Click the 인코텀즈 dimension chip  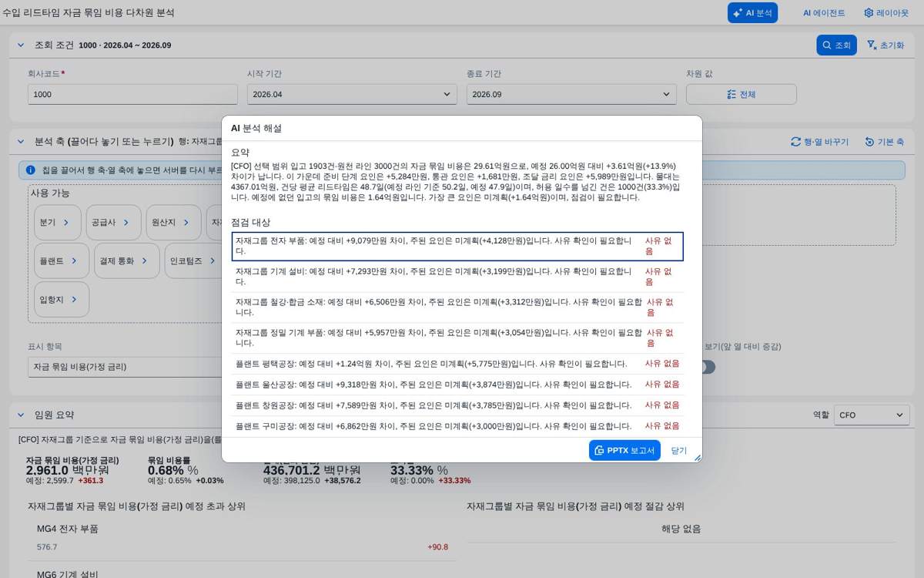tap(194, 260)
